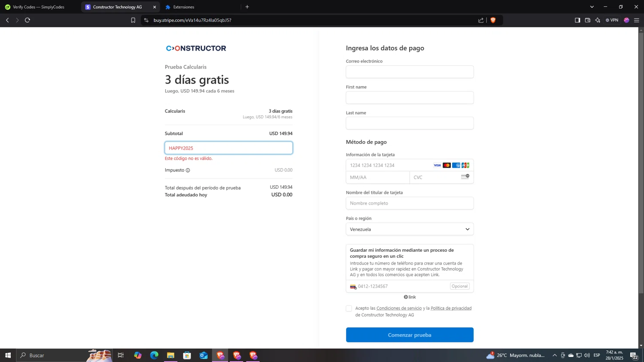Viewport: 644px width, 362px height.
Task: Launch Copilot from the taskbar
Action: coord(137,355)
